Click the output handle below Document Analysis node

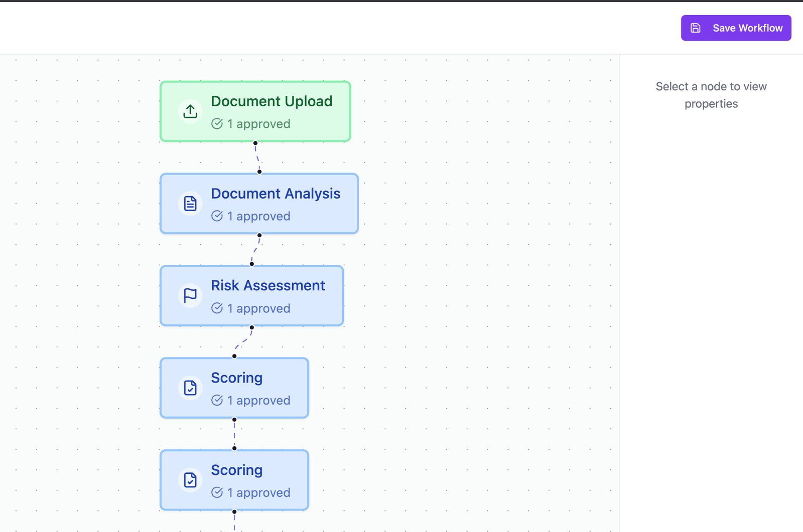(259, 235)
